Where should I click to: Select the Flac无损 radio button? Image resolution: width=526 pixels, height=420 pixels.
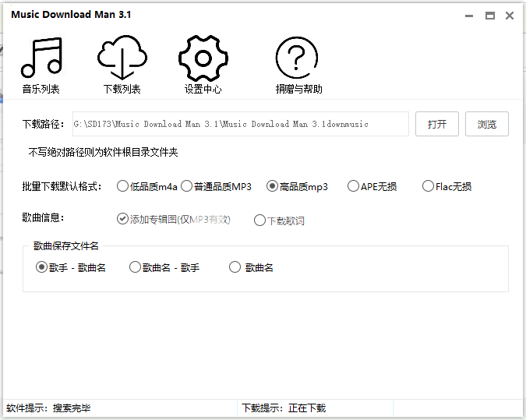[428, 186]
